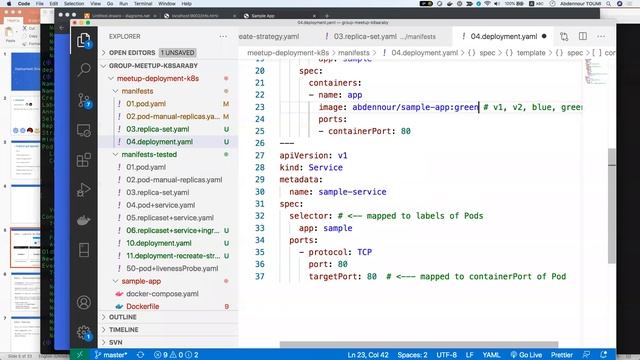Open Explorer more actions ellipsis

click(223, 36)
